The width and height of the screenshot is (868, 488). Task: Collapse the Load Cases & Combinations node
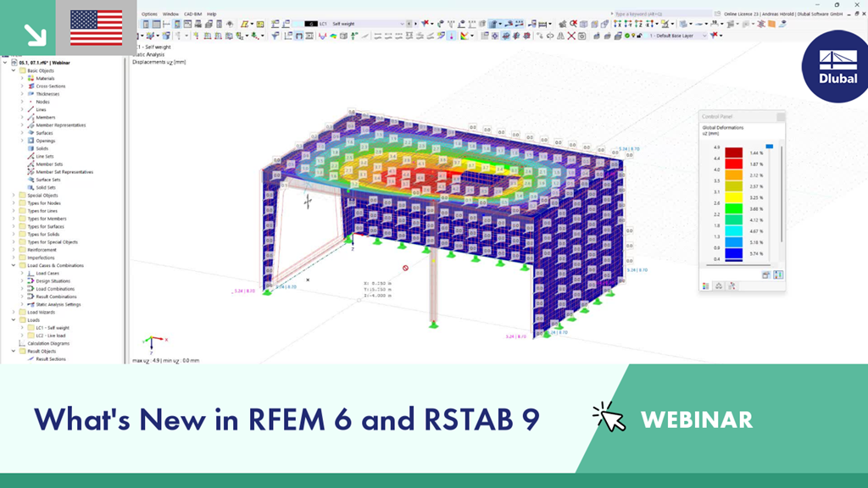[14, 265]
